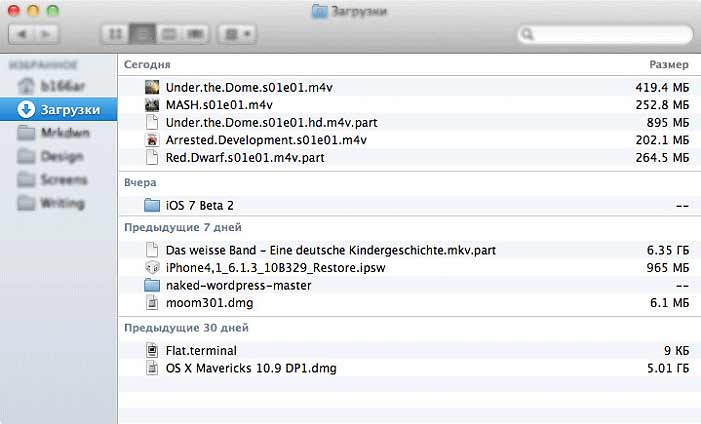Select OS X Mavericks 10.9 DP1.dmg name
The height and width of the screenshot is (424, 701).
point(251,368)
